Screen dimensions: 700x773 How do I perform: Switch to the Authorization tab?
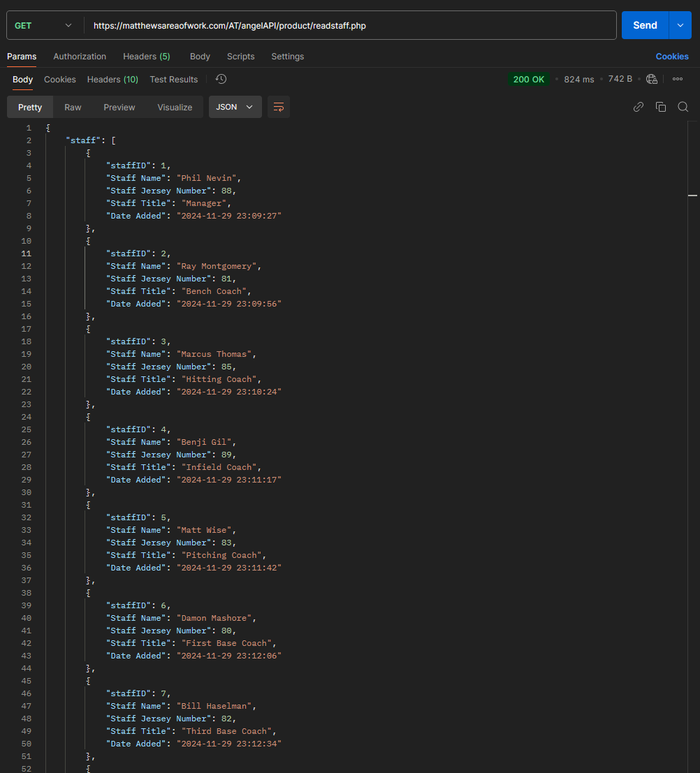pos(80,56)
